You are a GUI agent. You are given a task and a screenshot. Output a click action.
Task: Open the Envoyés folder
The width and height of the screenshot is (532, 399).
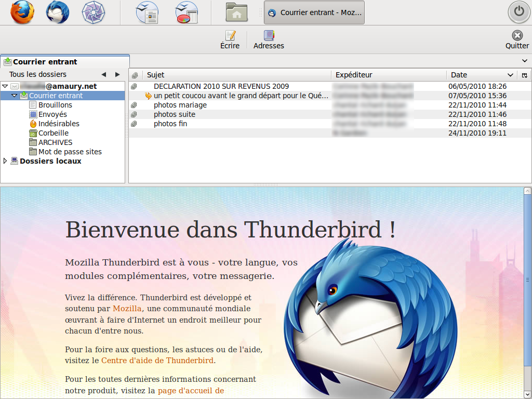(52, 114)
